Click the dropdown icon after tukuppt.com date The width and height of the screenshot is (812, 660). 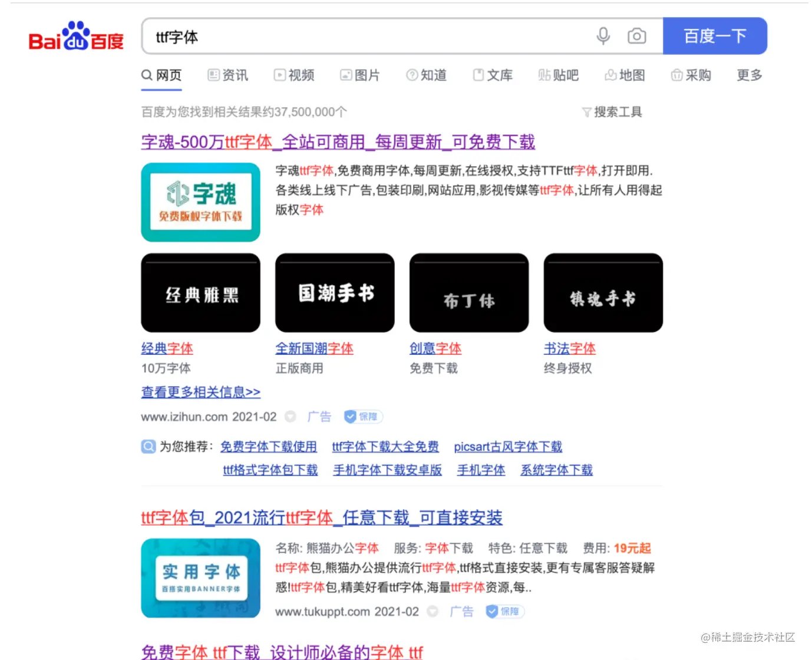pos(433,612)
